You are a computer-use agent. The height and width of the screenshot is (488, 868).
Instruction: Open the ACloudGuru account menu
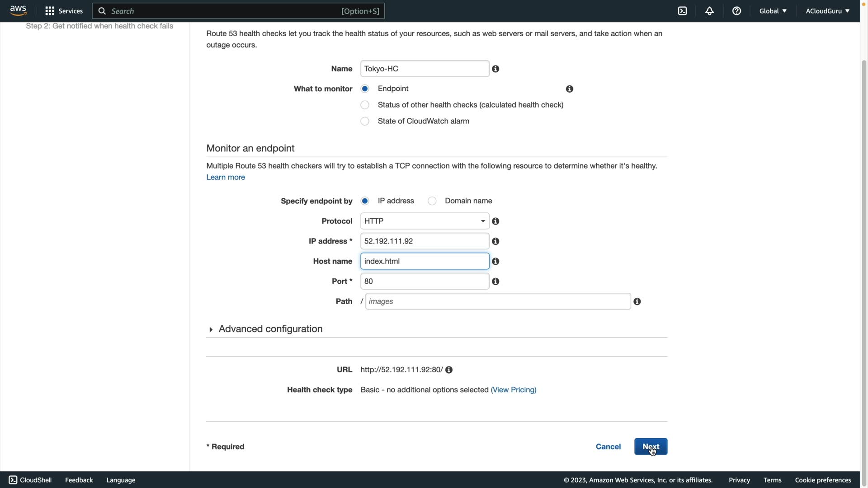827,11
